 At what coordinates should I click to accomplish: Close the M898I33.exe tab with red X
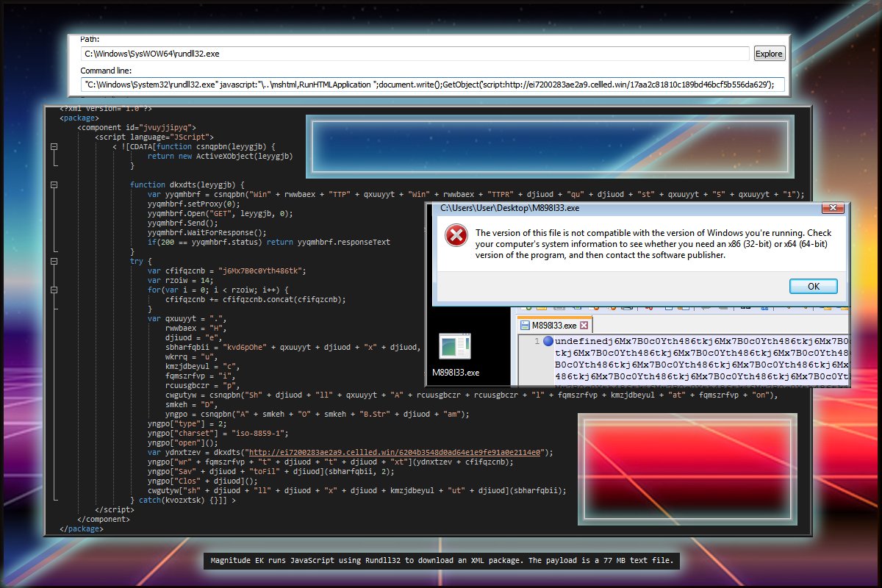584,325
